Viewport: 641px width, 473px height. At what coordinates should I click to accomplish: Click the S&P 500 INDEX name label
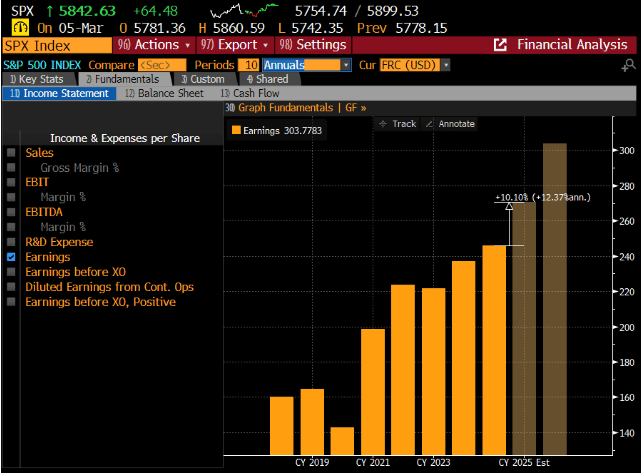tap(42, 65)
